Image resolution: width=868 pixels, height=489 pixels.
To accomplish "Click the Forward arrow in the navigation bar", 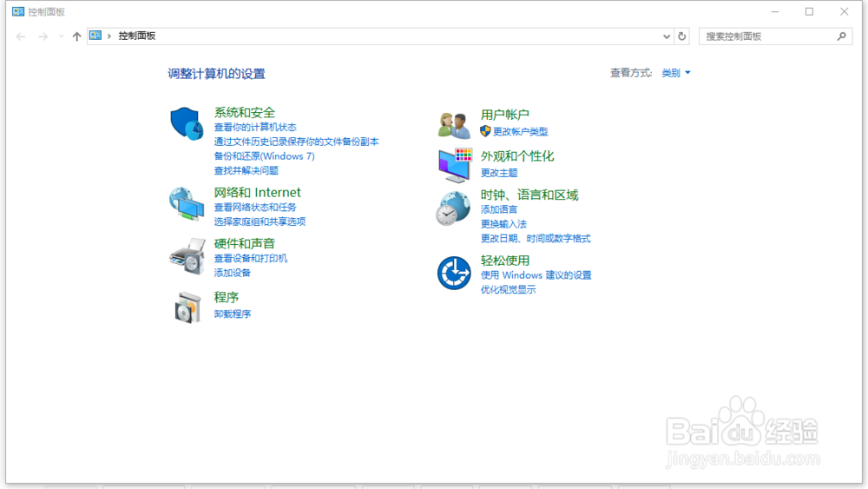I will pos(43,36).
